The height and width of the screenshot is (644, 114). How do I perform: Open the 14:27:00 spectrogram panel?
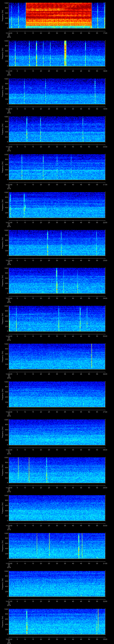click(57, 432)
